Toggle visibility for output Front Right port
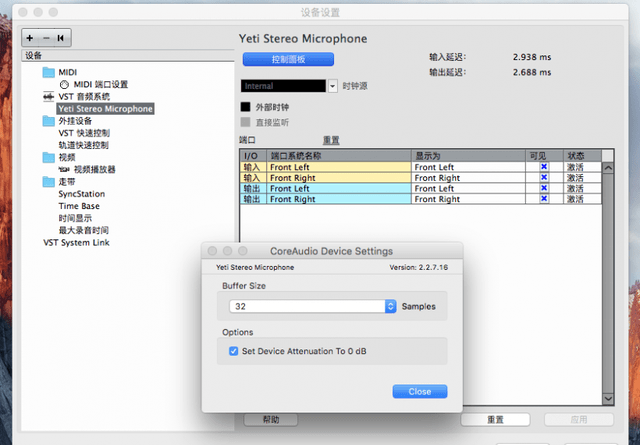 544,198
